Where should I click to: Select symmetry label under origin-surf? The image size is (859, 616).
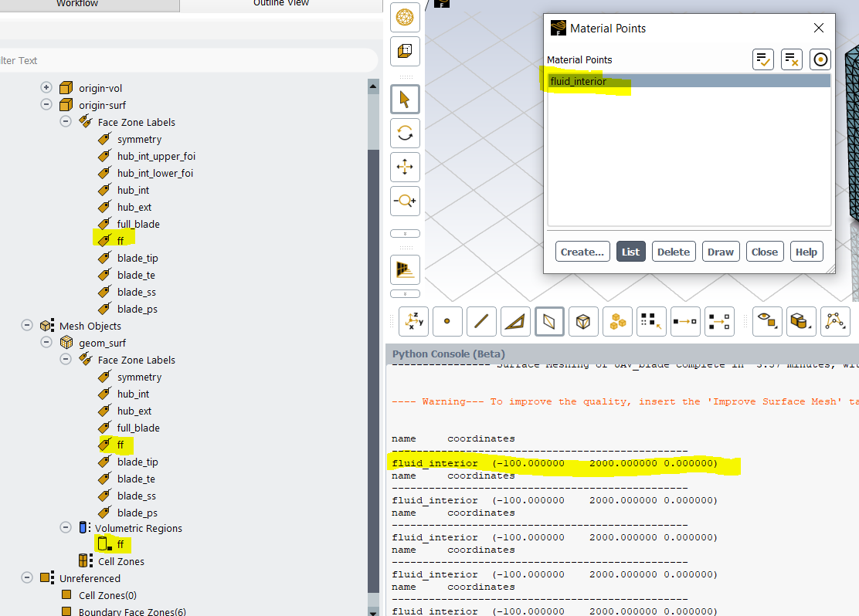click(139, 139)
